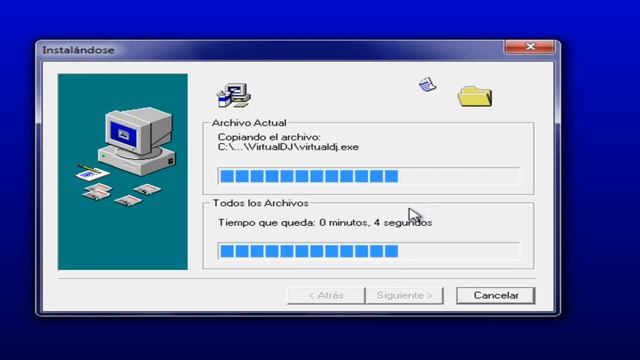Image resolution: width=640 pixels, height=360 pixels.
Task: Click the disabled Siguiente button
Action: point(404,296)
